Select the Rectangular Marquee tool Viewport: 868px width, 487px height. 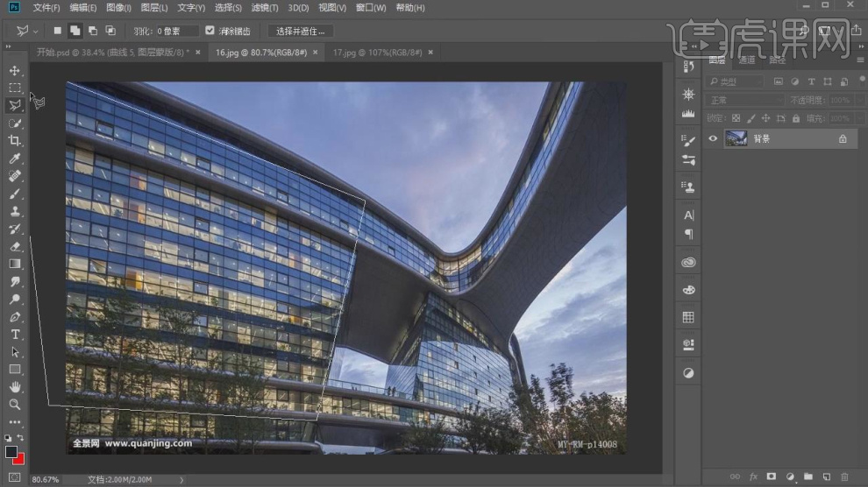pyautogui.click(x=15, y=88)
